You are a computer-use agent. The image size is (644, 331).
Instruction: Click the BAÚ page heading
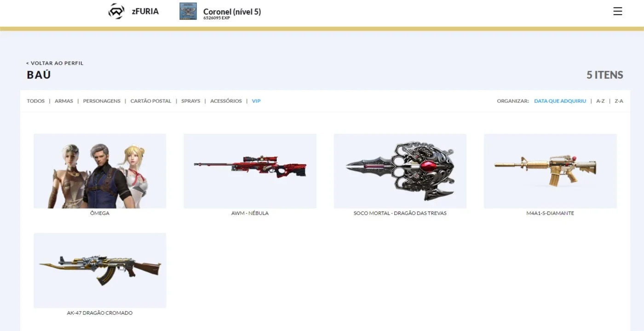39,75
